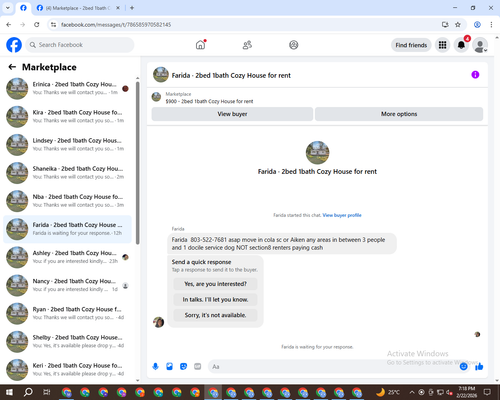Open Nba conversation in list
This screenshot has width=500, height=400.
coord(67,201)
